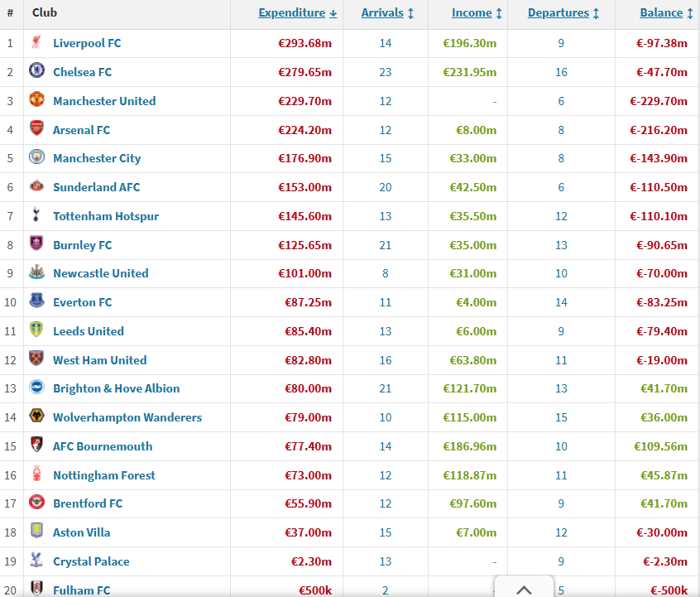Click the Tottenham Hotspur club crest
The image size is (700, 597).
coord(36,215)
